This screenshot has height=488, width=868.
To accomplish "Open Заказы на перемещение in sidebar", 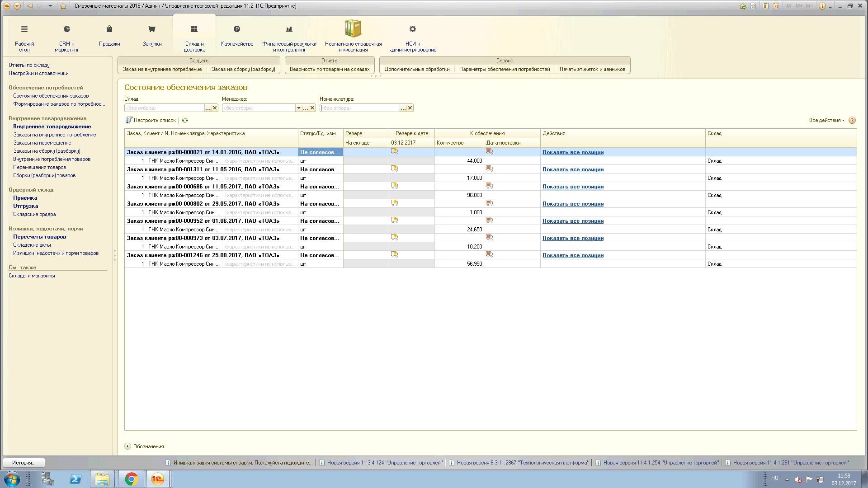I will pyautogui.click(x=42, y=143).
